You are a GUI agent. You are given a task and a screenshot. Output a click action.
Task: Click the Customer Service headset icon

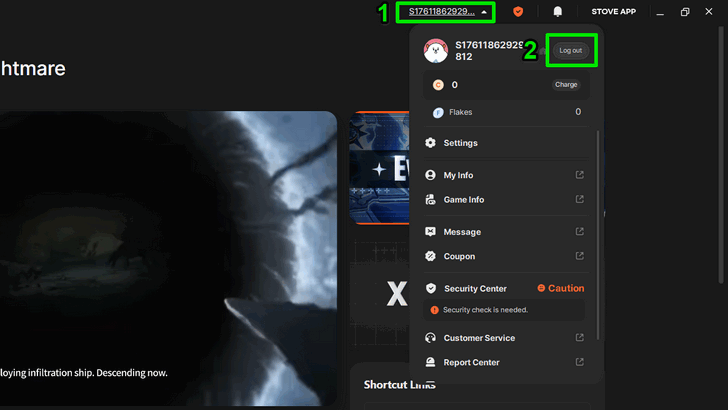(x=431, y=338)
